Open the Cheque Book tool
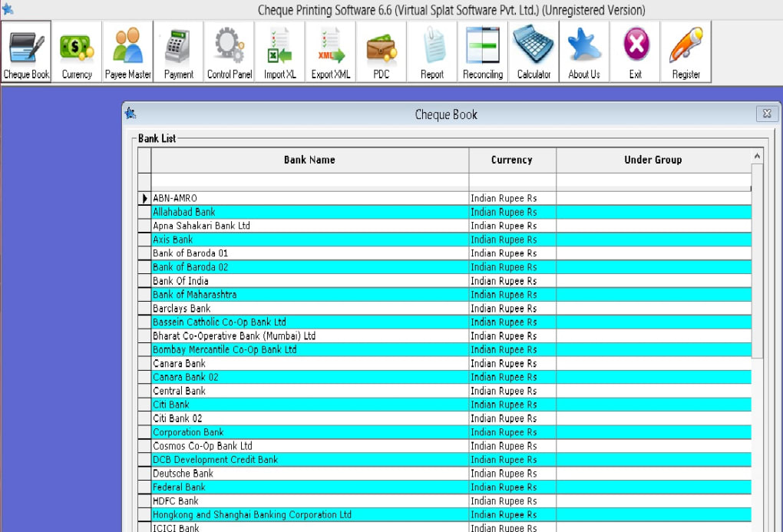 pos(25,51)
